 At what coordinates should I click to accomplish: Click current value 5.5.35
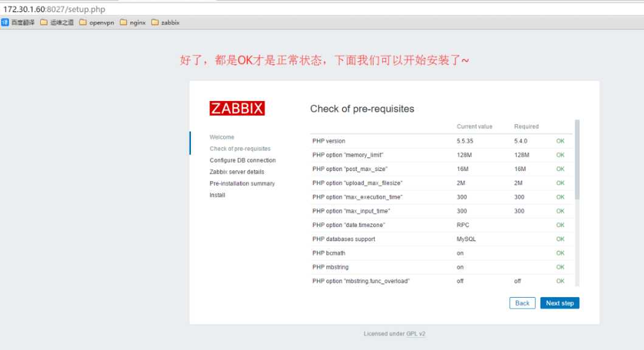click(465, 141)
